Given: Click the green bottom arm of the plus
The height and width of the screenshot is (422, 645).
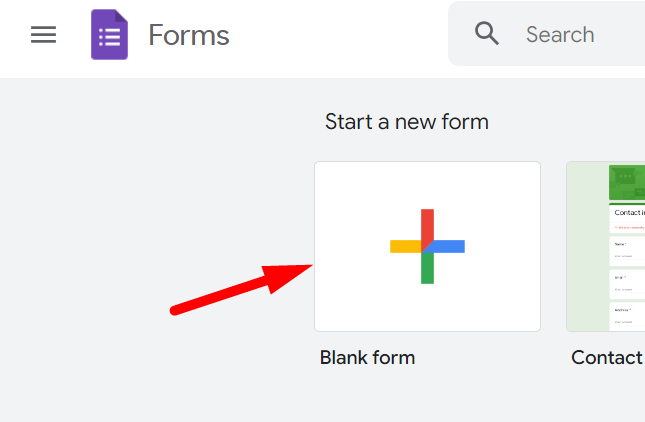Looking at the screenshot, I should tap(427, 270).
